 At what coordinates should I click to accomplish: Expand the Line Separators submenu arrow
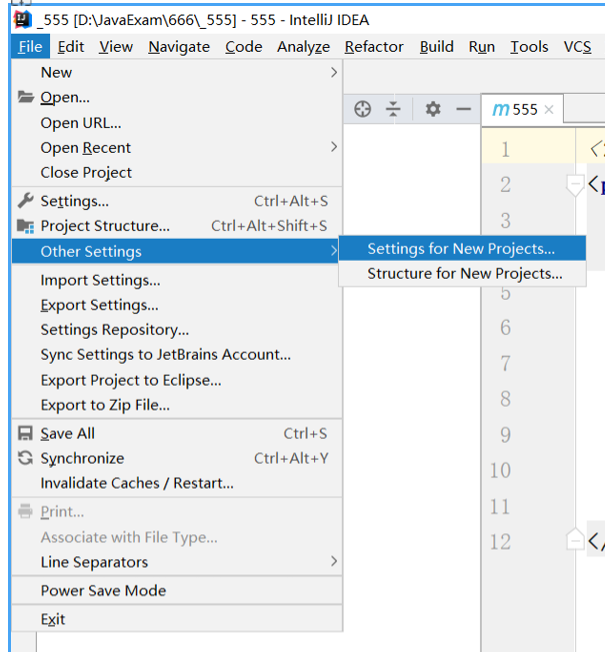point(333,561)
